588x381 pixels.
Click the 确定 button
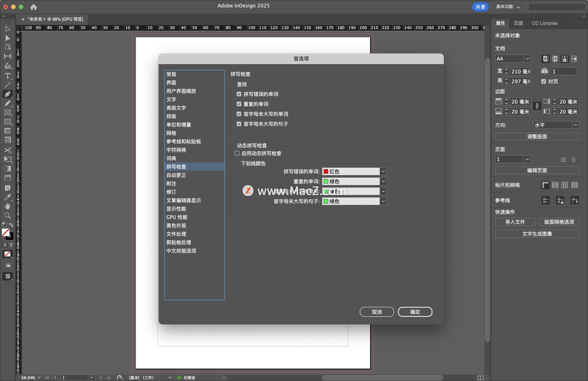(x=415, y=312)
